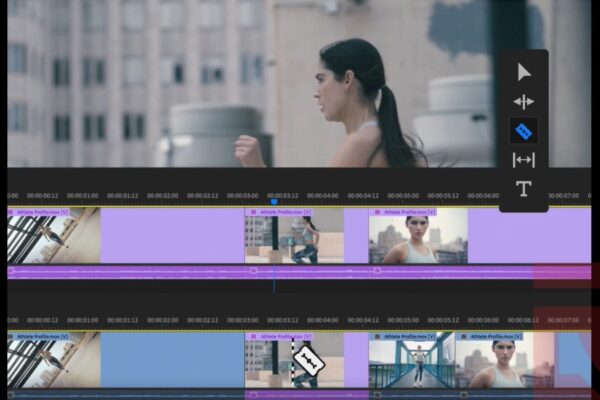Select the Ripple Edit tool

(523, 101)
